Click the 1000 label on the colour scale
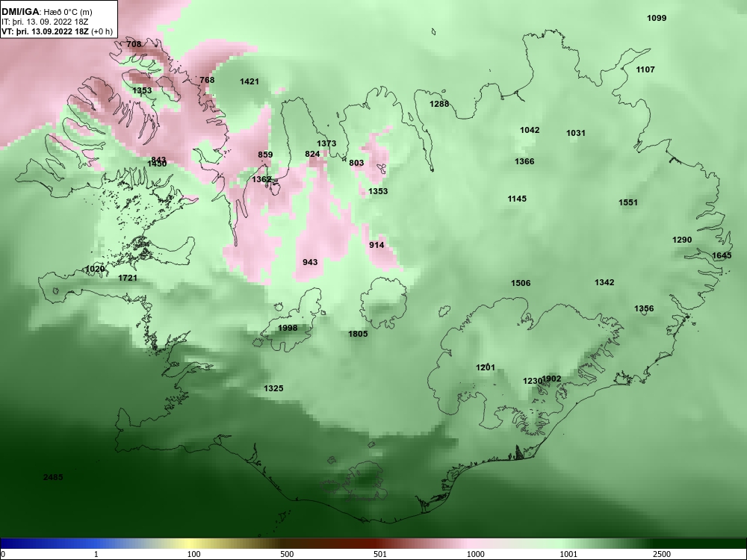Viewport: 747px width, 560px height. (475, 554)
